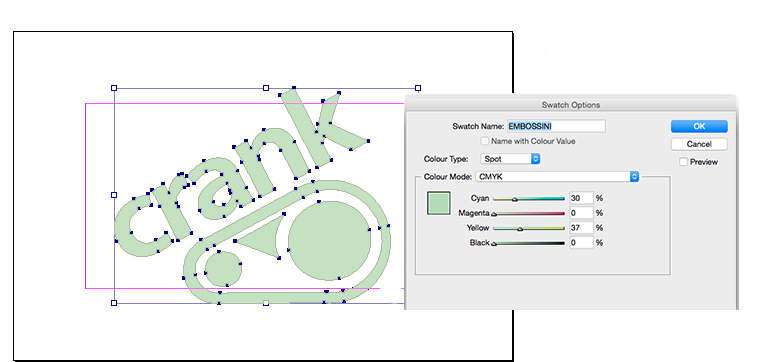Tick Name with Colour Value checkbox

tap(485, 141)
